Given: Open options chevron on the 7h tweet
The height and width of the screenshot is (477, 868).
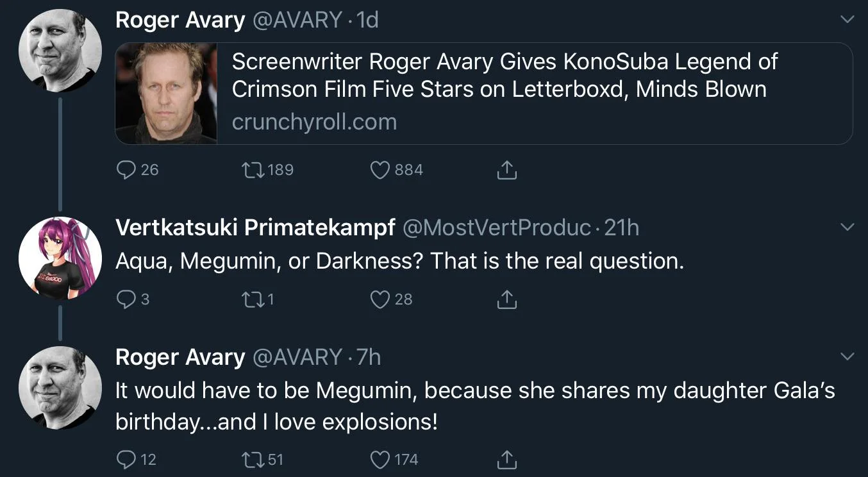Looking at the screenshot, I should pyautogui.click(x=847, y=356).
